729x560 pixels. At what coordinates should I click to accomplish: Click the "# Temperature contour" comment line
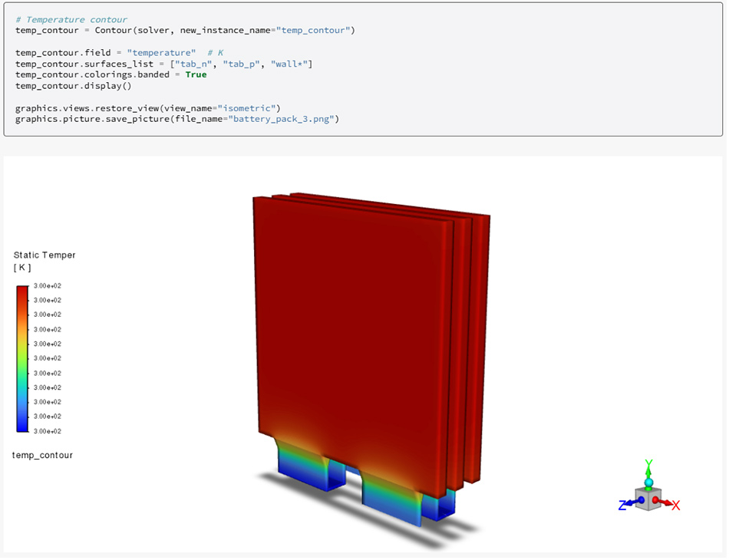click(71, 19)
